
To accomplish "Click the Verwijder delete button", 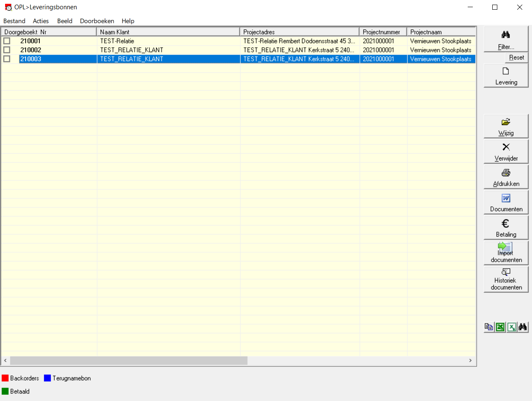I will pos(506,152).
